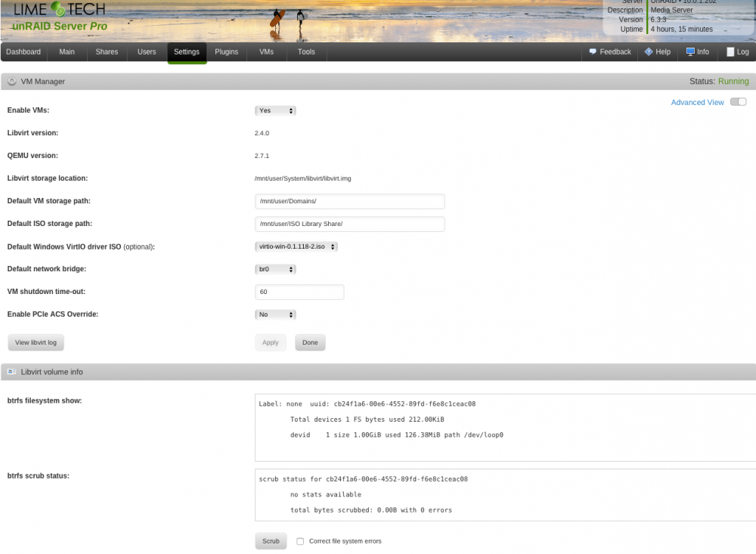Click the Apply button
Image resolution: width=756 pixels, height=554 pixels.
[271, 342]
